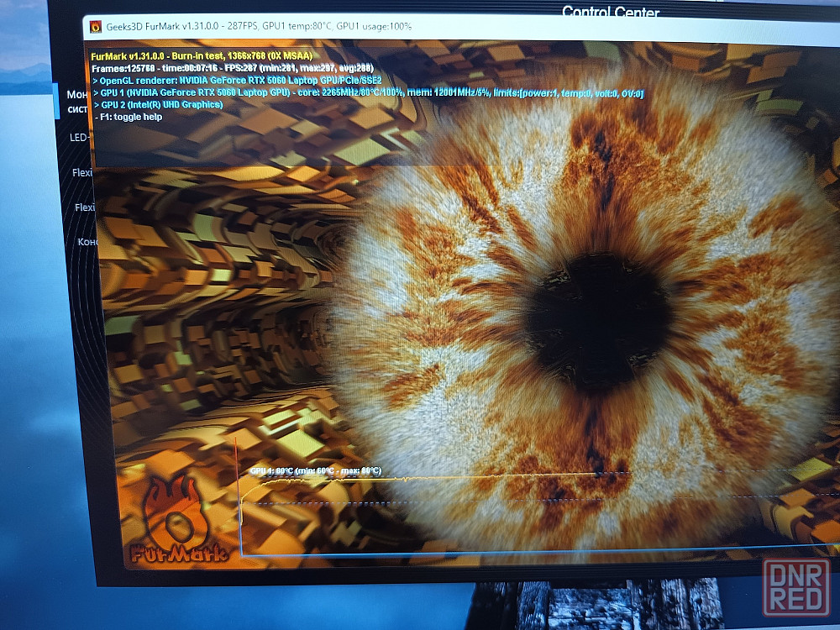Click the orange GPU temperature graph line
Screen dimensions: 840x630
pyautogui.click(x=420, y=479)
